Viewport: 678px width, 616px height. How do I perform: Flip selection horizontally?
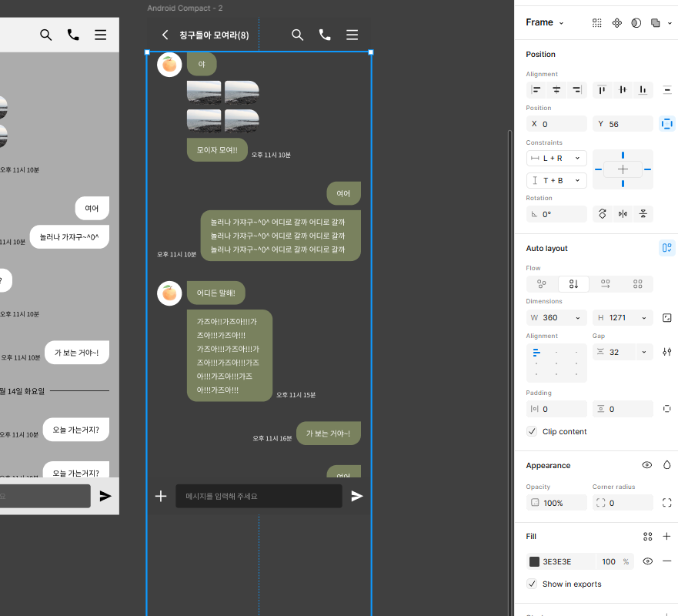point(623,214)
